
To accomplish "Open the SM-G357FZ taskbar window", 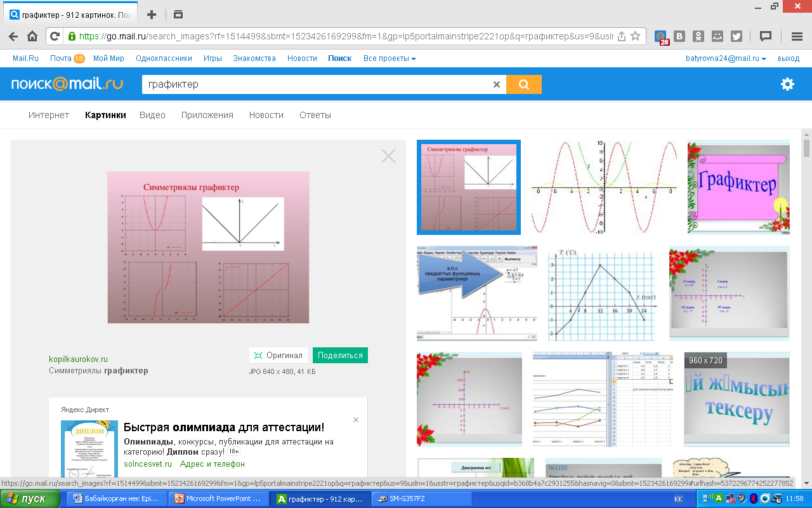I will (x=421, y=499).
